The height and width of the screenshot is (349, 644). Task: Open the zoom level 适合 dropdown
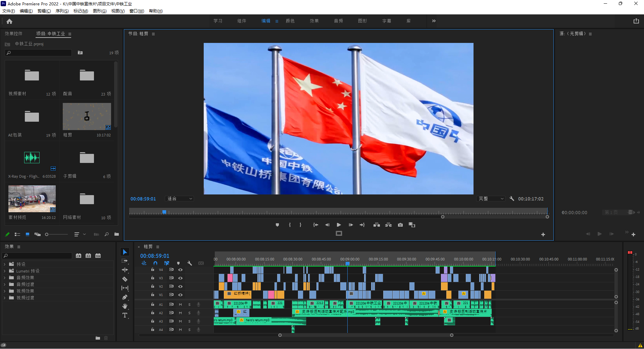coord(180,199)
